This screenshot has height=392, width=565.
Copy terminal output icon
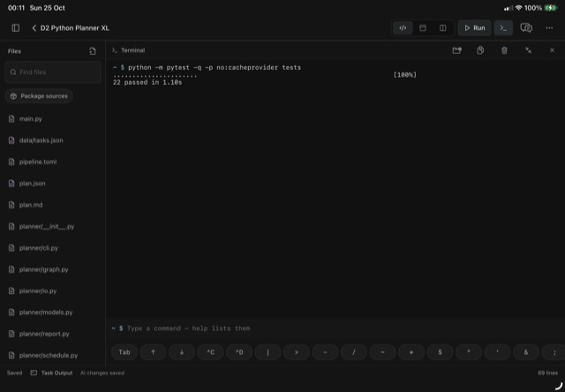pos(480,50)
